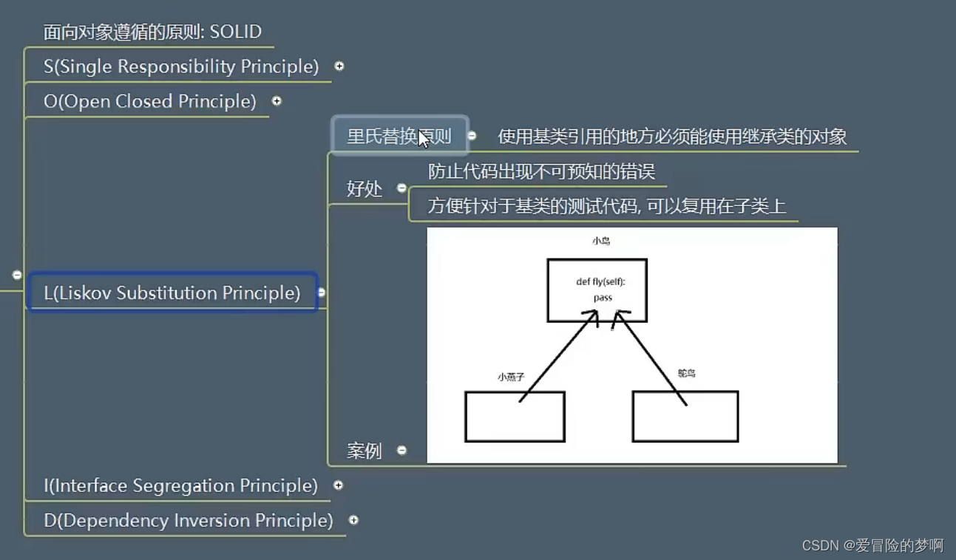Select the L(Liskov Substitution Principle) topic
956x560 pixels.
[x=172, y=293]
